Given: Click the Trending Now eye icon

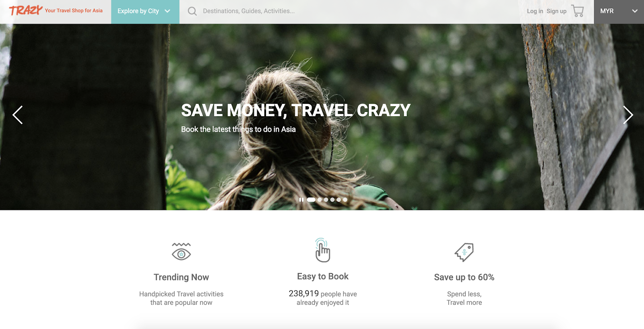Looking at the screenshot, I should pyautogui.click(x=181, y=252).
